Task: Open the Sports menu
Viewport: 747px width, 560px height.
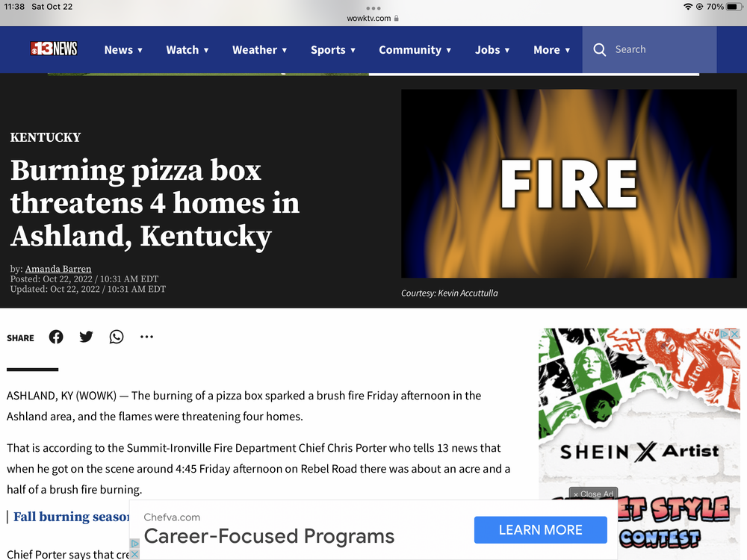Action: tap(333, 49)
